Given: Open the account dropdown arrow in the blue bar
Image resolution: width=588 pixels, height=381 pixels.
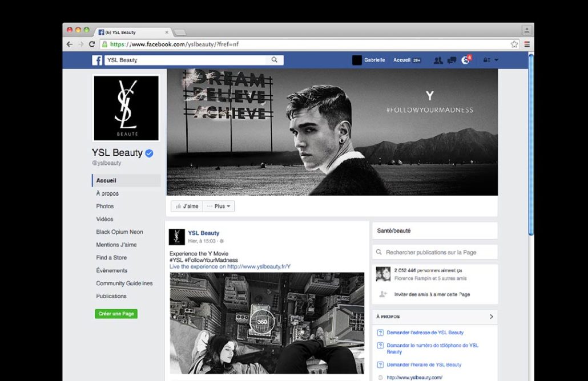Looking at the screenshot, I should coord(497,60).
